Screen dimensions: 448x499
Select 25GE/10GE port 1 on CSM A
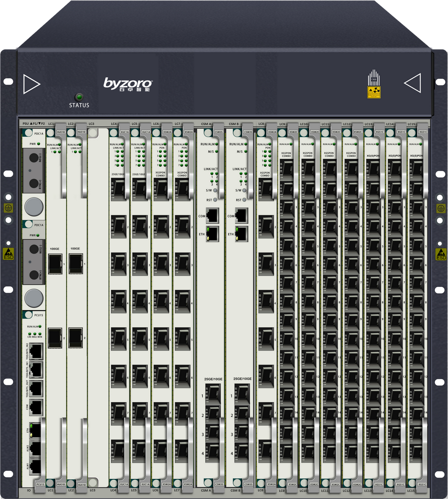tap(213, 394)
